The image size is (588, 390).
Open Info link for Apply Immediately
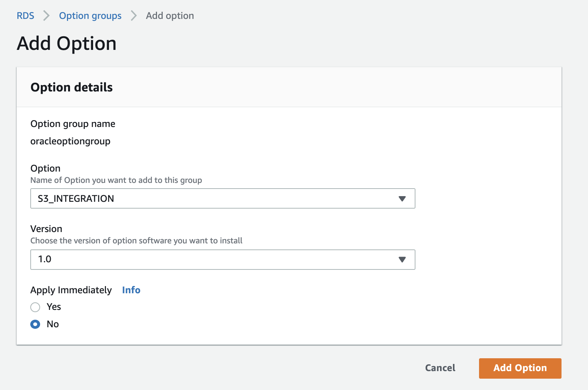131,290
